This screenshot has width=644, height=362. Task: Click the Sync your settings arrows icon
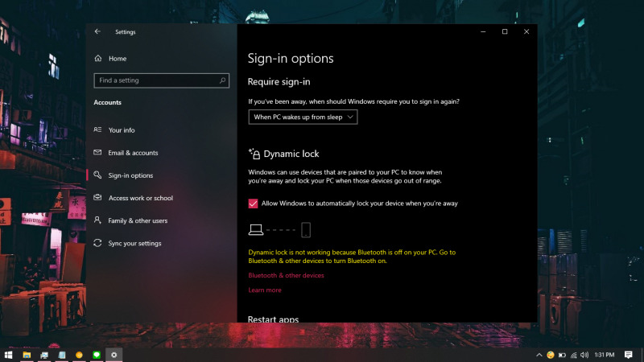pyautogui.click(x=97, y=243)
